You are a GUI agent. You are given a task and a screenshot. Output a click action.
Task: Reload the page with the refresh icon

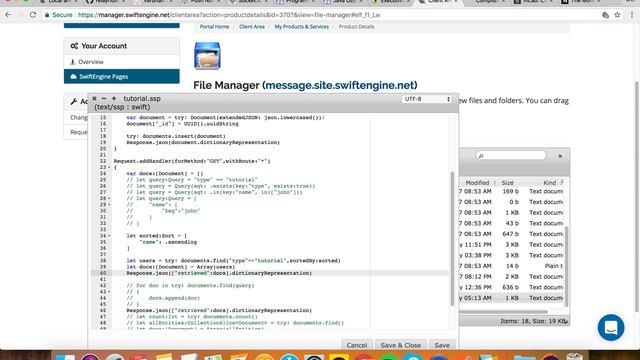(x=33, y=15)
